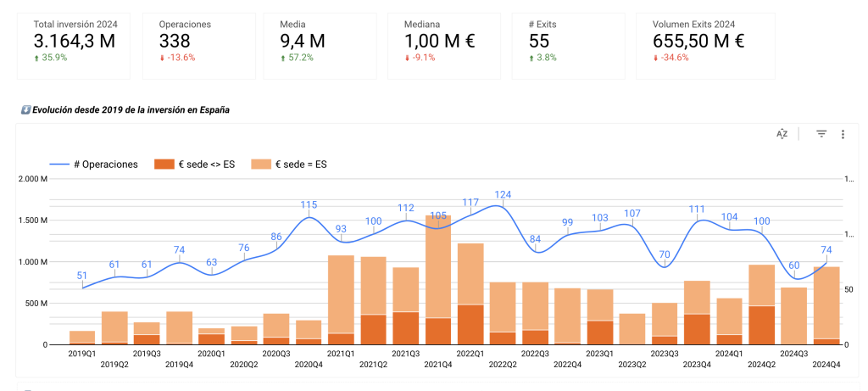868x391 pixels.
Task: Select the Total inversión 2024 scorecard value
Action: [x=75, y=40]
